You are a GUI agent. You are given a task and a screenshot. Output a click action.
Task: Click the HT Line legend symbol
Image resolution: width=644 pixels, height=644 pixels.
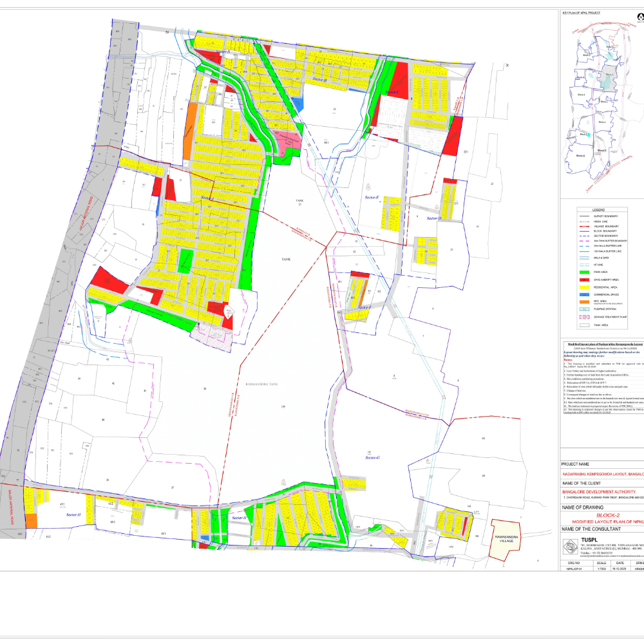click(x=585, y=265)
